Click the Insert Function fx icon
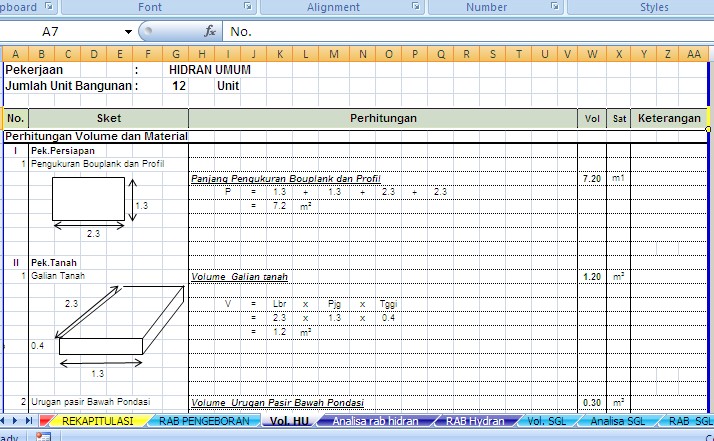The width and height of the screenshot is (714, 441). pos(210,31)
